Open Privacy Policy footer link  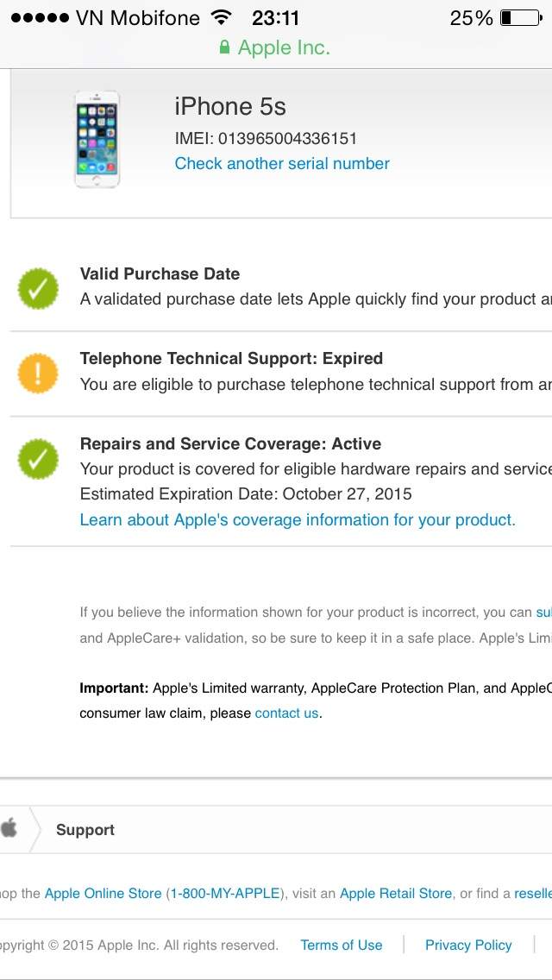pos(468,945)
